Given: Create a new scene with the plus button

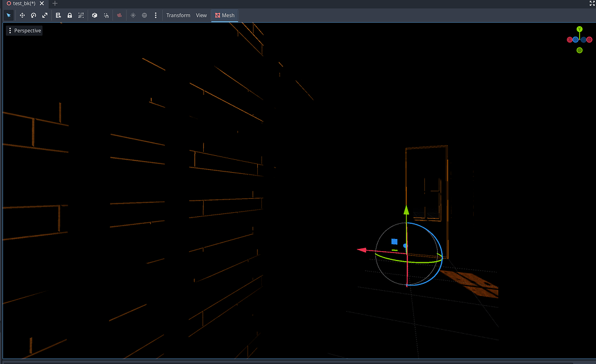Looking at the screenshot, I should 54,3.
